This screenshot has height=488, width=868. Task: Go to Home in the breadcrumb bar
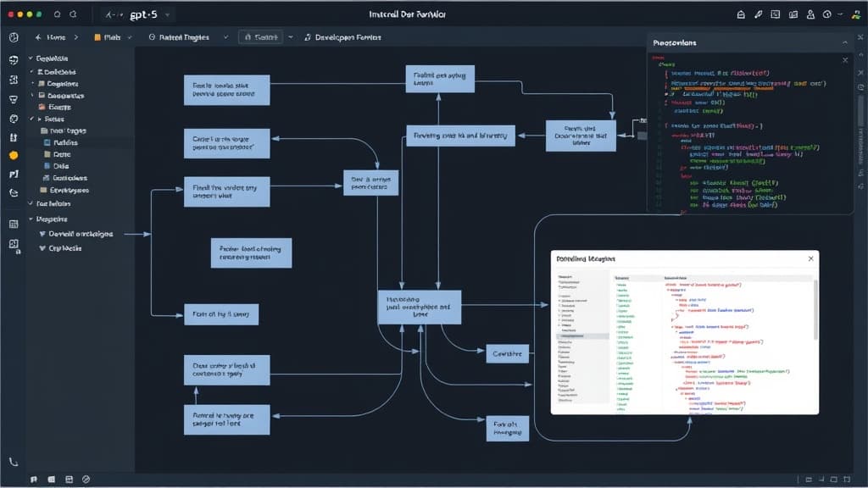(x=51, y=37)
